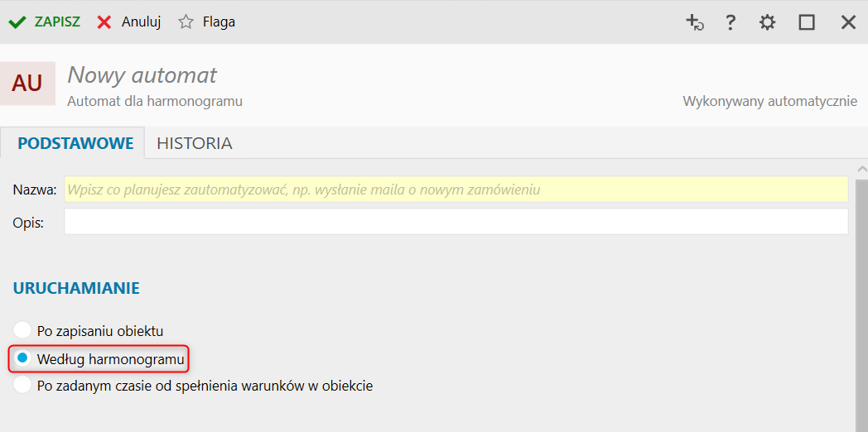The height and width of the screenshot is (432, 868).
Task: Choose the "Według harmonogramu" radio button
Action: (22, 358)
